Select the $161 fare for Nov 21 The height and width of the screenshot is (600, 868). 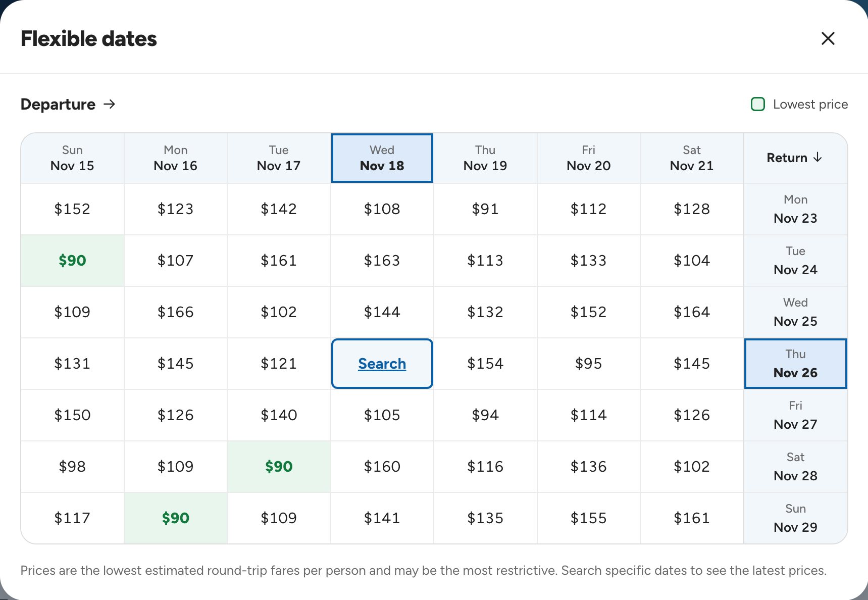tap(692, 518)
